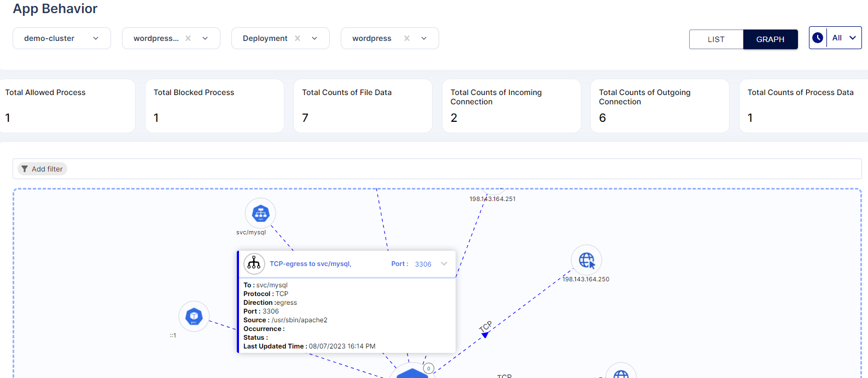The width and height of the screenshot is (868, 378).
Task: Click the Total Blocked Process card
Action: pyautogui.click(x=214, y=106)
